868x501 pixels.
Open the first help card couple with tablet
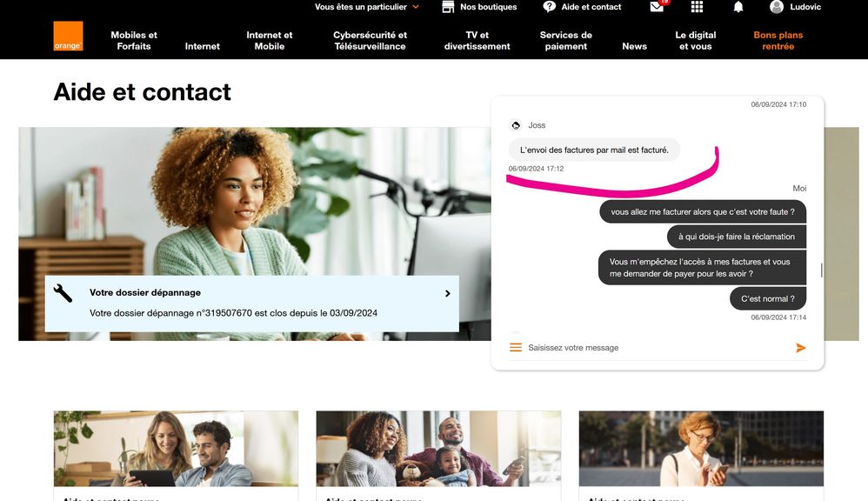176,449
